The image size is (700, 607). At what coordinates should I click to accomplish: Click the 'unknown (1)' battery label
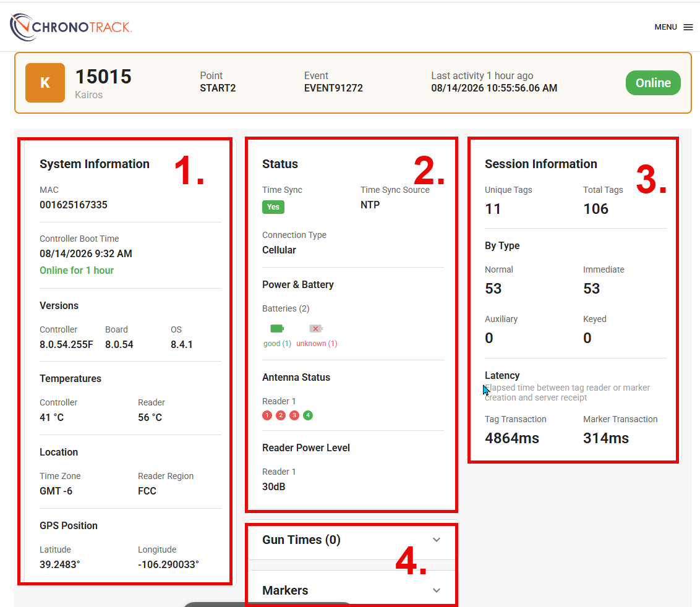(317, 344)
